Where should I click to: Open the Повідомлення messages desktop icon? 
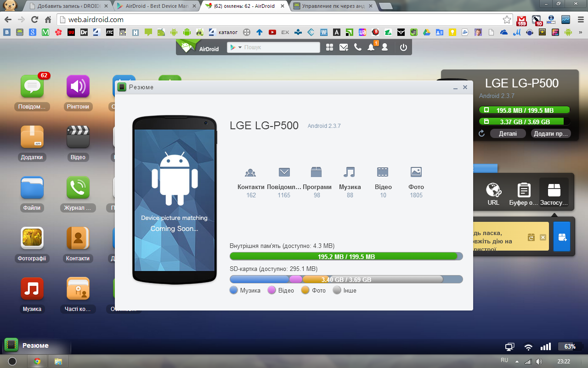coord(32,87)
